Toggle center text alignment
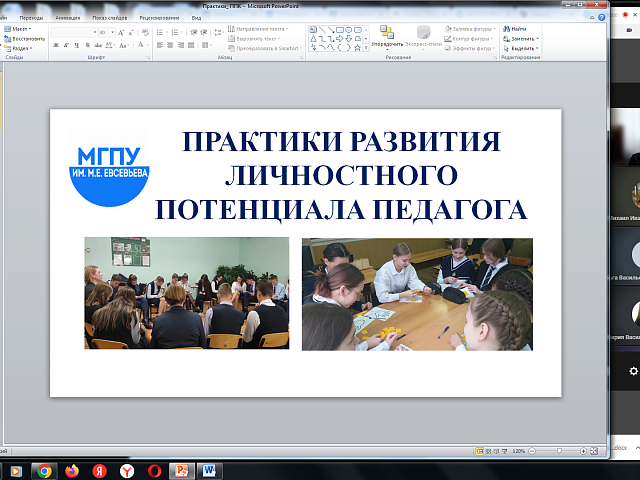The image size is (640, 480). click(x=171, y=45)
